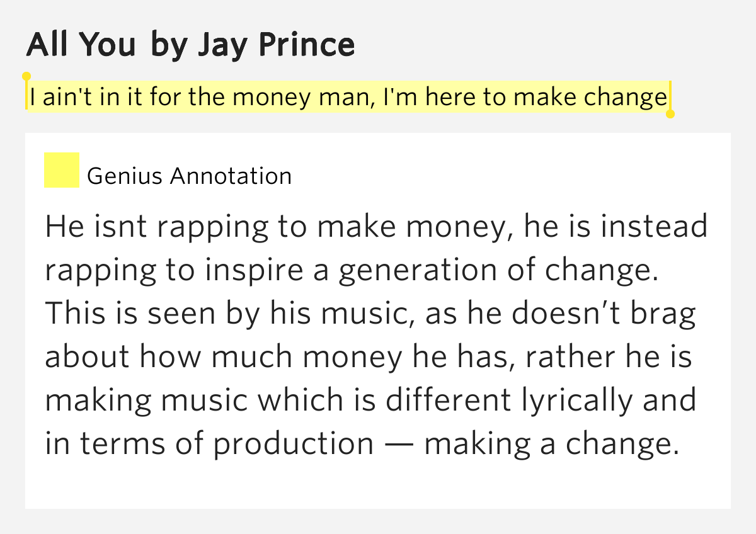The image size is (756, 534).
Task: Click the start handle of the highlighted lyric
Action: click(26, 77)
